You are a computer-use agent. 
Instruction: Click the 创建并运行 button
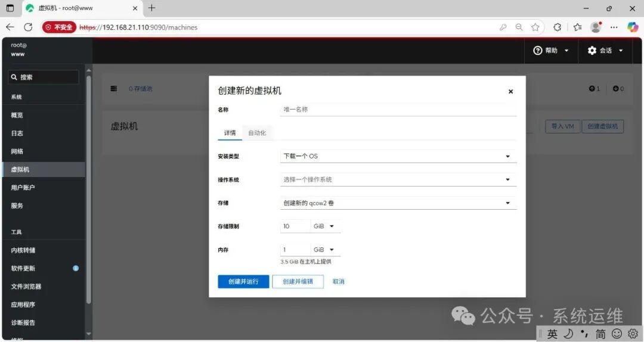click(243, 281)
